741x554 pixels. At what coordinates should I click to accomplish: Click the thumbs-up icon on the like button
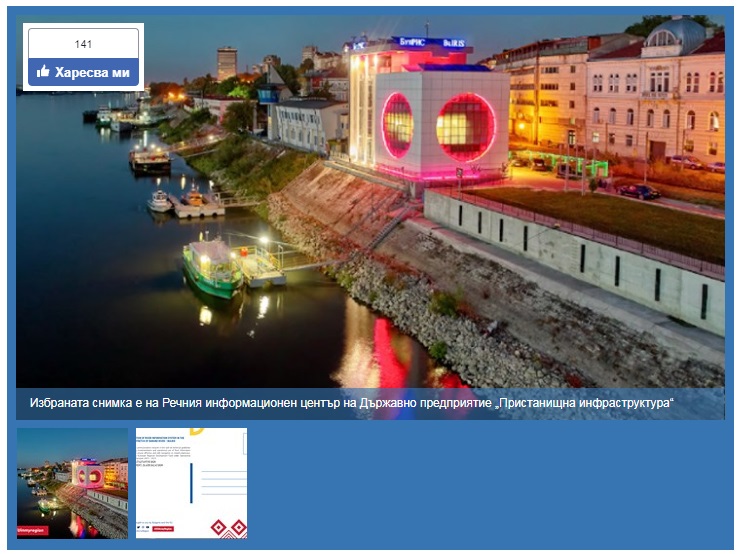pyautogui.click(x=43, y=72)
